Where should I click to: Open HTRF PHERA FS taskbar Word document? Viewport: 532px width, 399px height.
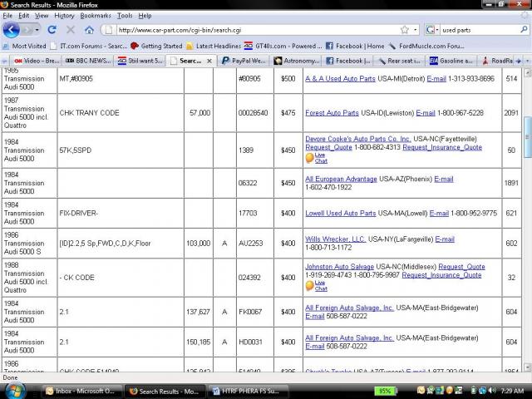point(248,392)
